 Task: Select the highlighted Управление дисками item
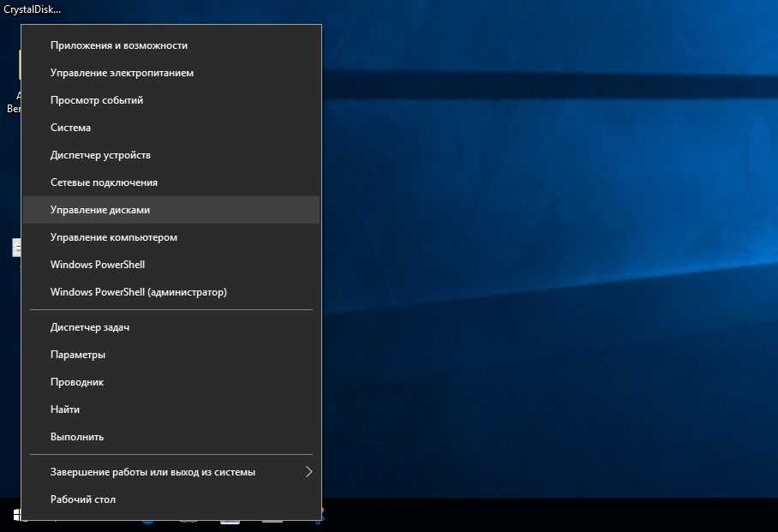(100, 210)
